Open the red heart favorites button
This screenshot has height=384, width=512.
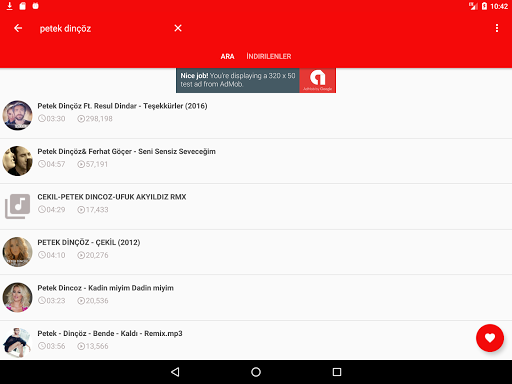pos(490,338)
